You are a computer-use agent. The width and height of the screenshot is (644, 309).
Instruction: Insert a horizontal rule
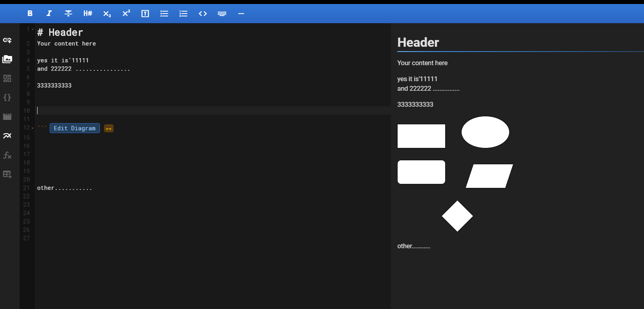pos(241,14)
